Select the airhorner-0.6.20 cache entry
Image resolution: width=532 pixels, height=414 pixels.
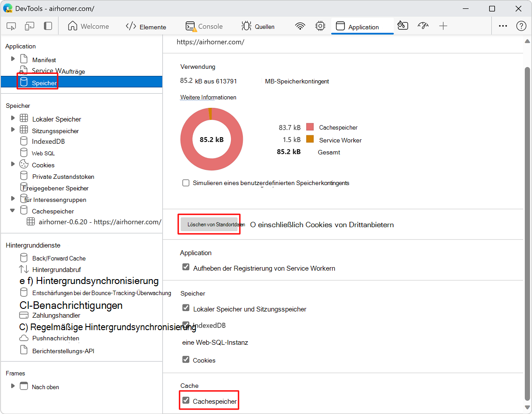(x=99, y=222)
